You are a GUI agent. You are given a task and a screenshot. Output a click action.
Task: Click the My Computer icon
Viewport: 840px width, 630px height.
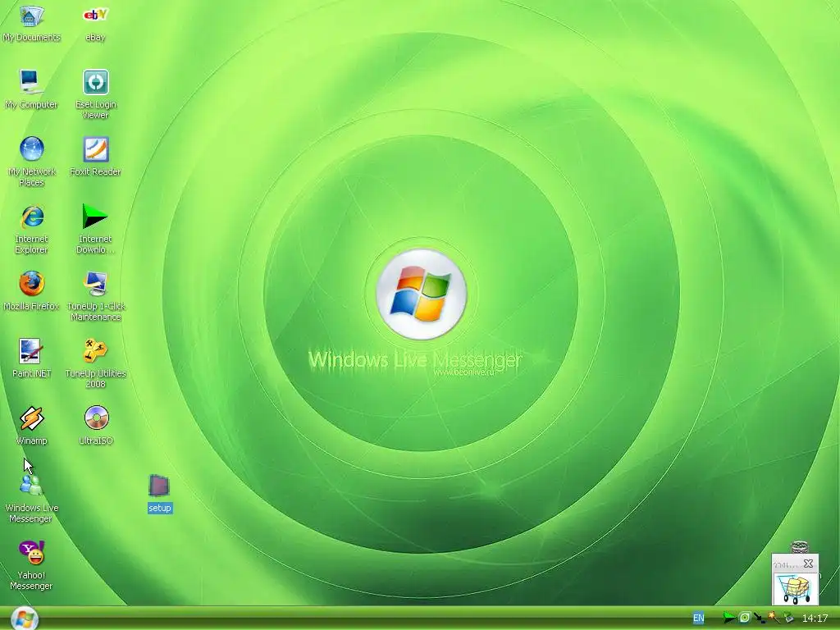click(31, 83)
